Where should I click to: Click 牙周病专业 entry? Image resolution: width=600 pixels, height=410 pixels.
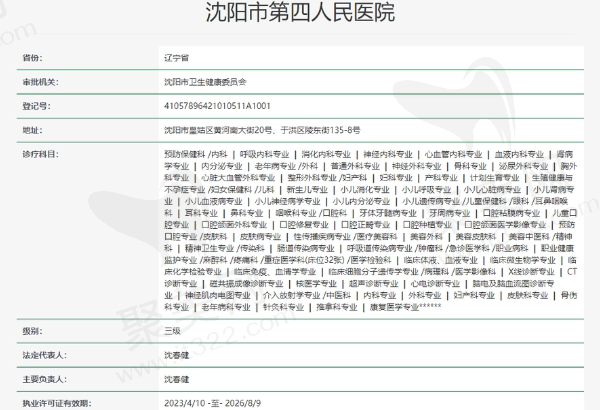[x=450, y=213]
